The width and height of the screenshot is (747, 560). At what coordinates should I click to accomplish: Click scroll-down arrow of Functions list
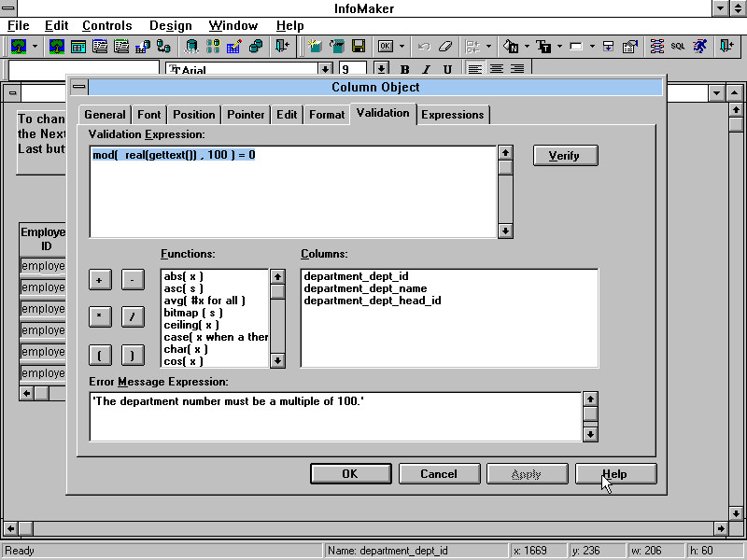click(x=277, y=360)
